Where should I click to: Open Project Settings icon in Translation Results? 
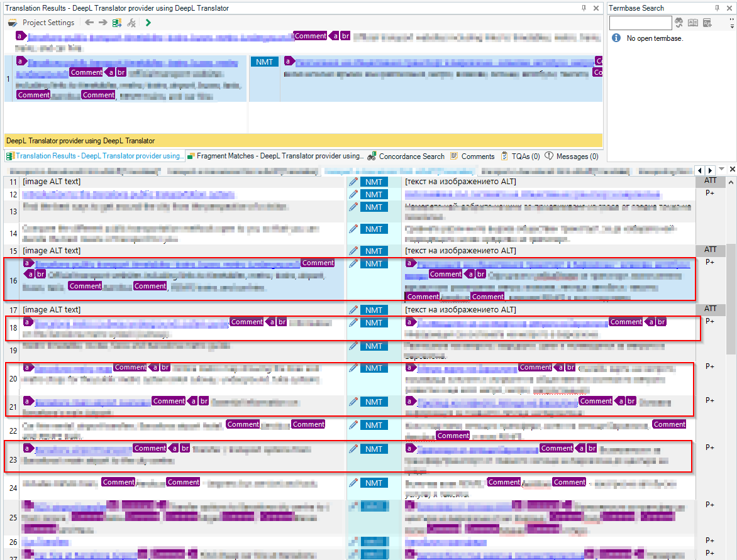(x=13, y=23)
